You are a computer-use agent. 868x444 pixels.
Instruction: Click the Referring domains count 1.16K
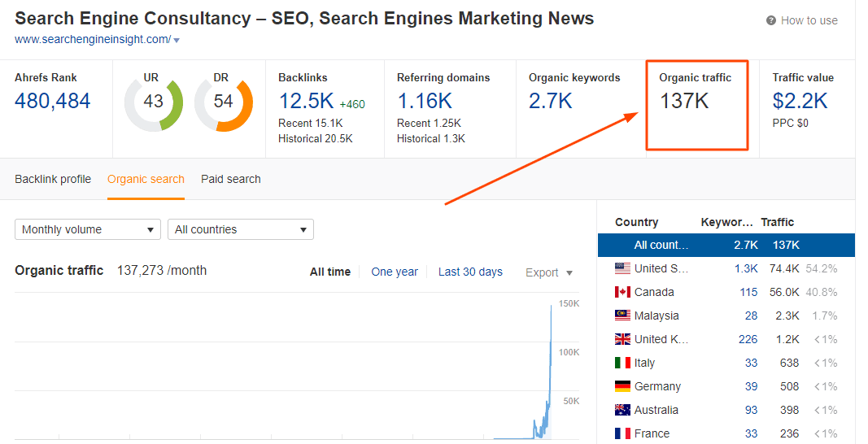pyautogui.click(x=425, y=101)
